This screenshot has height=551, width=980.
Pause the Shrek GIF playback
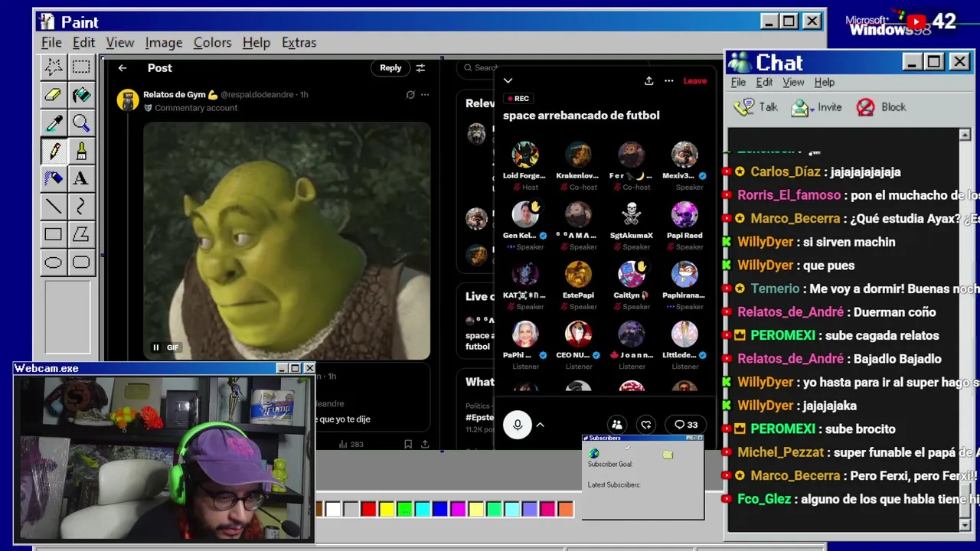click(x=156, y=347)
